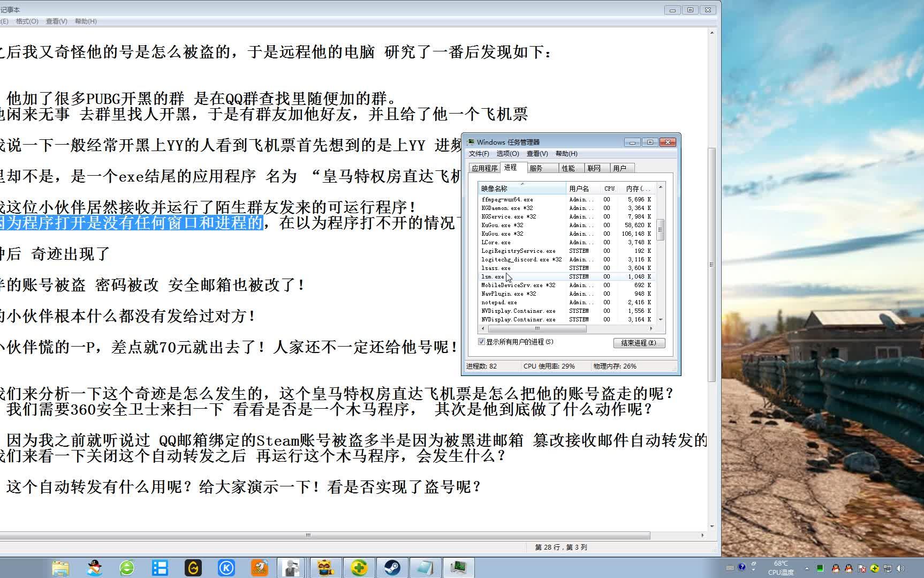Select the ffmpeg-mux64.exe process row
This screenshot has width=924, height=578.
click(567, 199)
